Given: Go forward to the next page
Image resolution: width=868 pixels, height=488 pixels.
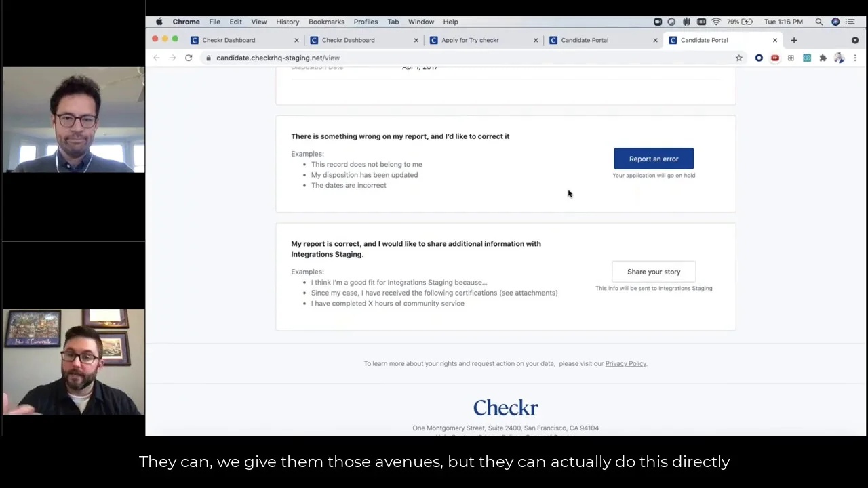Looking at the screenshot, I should (172, 58).
